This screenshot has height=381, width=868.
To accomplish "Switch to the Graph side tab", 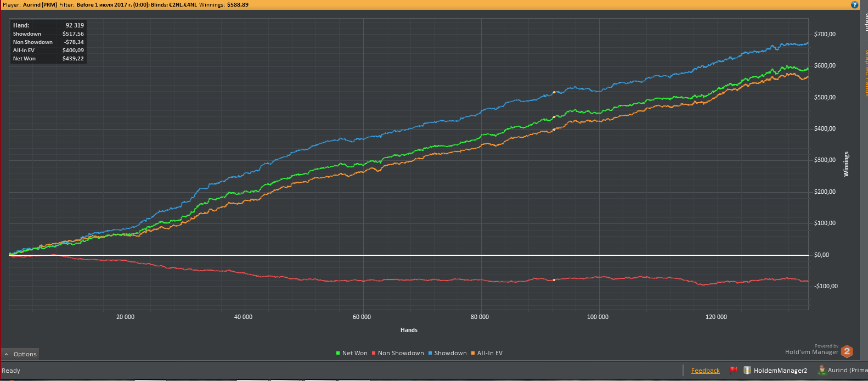I will tap(865, 22).
